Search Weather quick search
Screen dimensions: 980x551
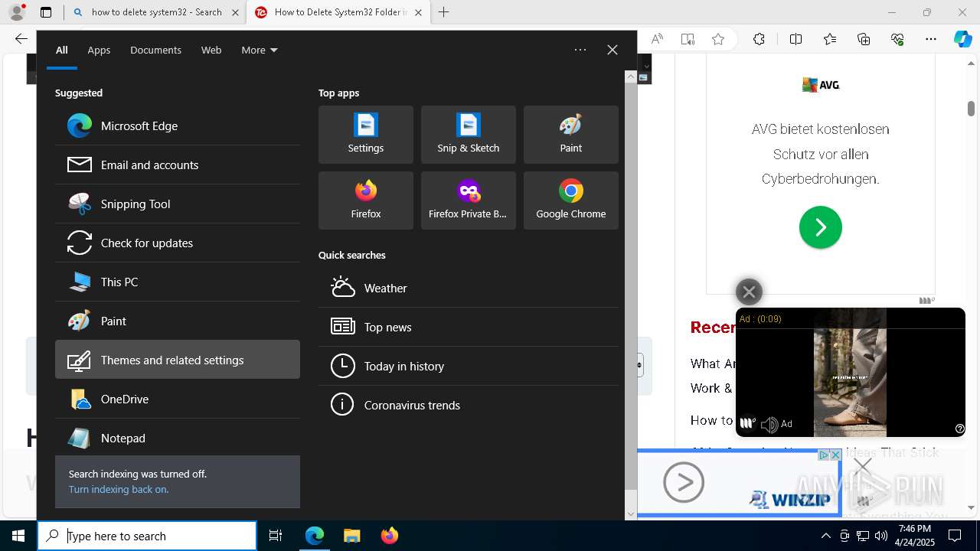coord(469,288)
